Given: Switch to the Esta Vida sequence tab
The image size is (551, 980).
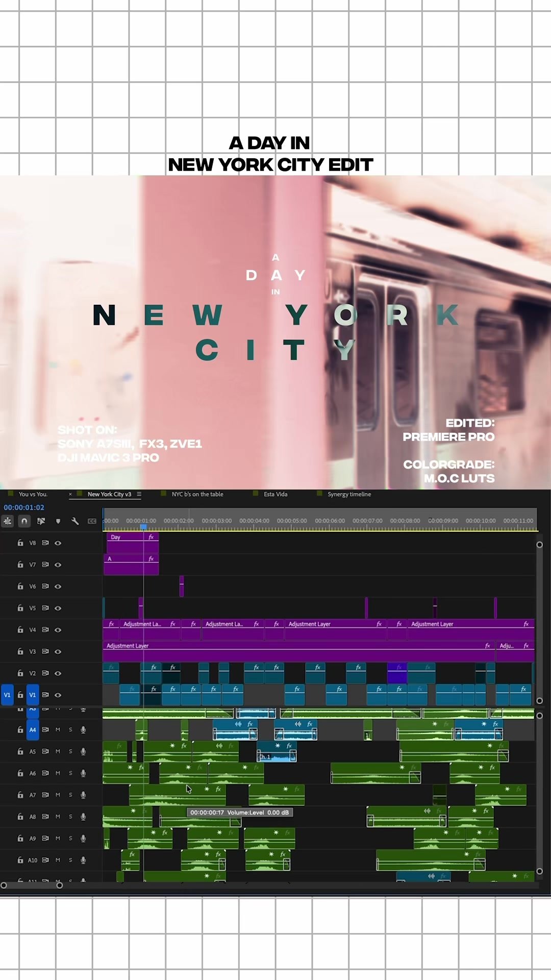Looking at the screenshot, I should coord(275,494).
